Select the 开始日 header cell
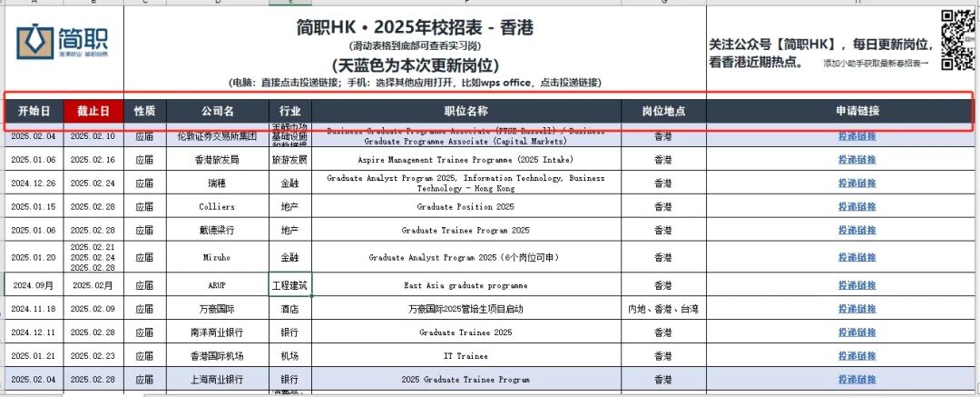The image size is (980, 397). point(34,112)
